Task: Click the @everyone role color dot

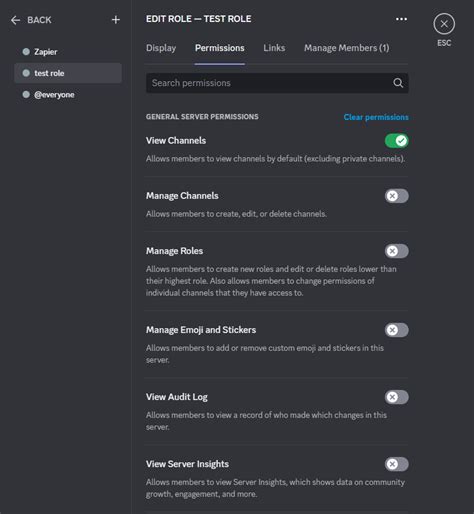Action: tap(26, 95)
